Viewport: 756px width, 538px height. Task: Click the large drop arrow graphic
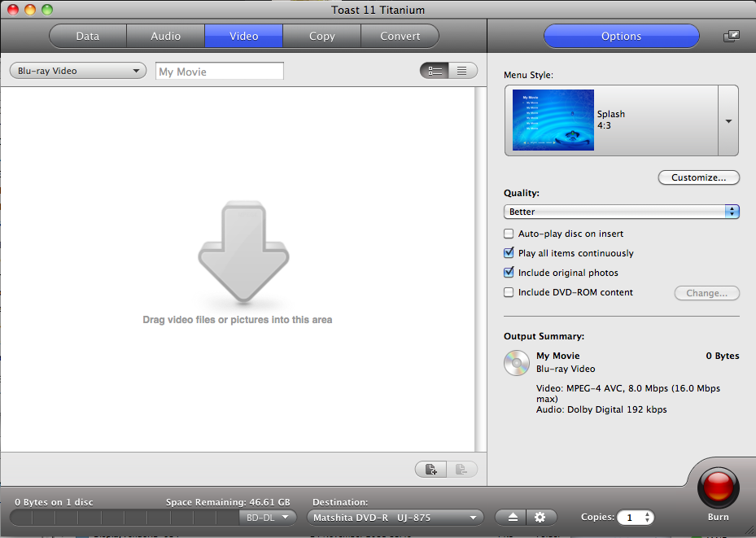tap(243, 252)
